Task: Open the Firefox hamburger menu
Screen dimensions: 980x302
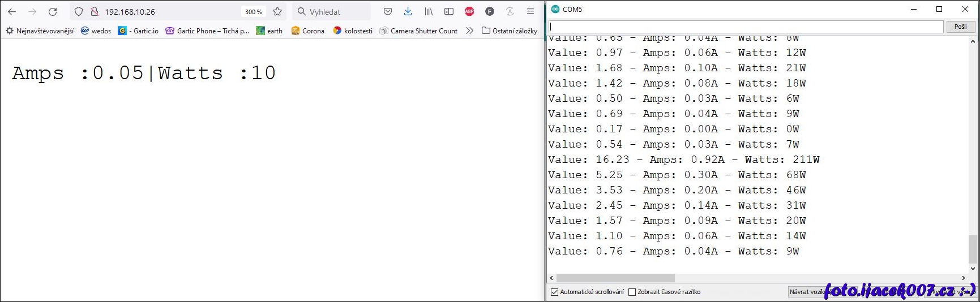Action: [530, 11]
